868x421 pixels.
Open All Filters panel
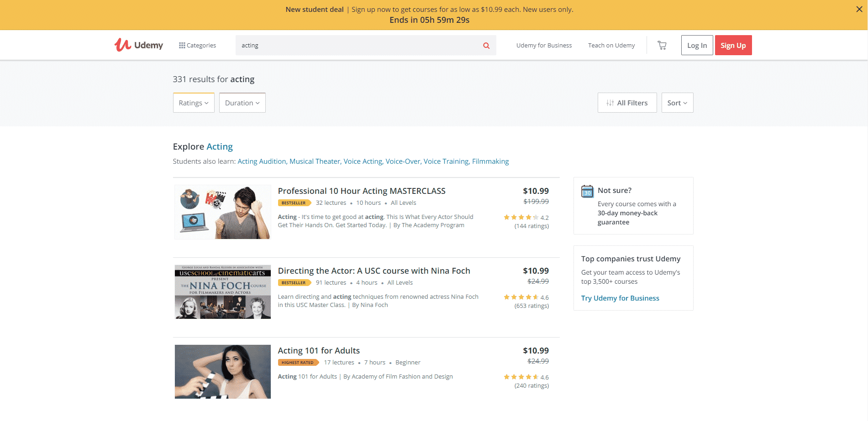click(x=627, y=103)
